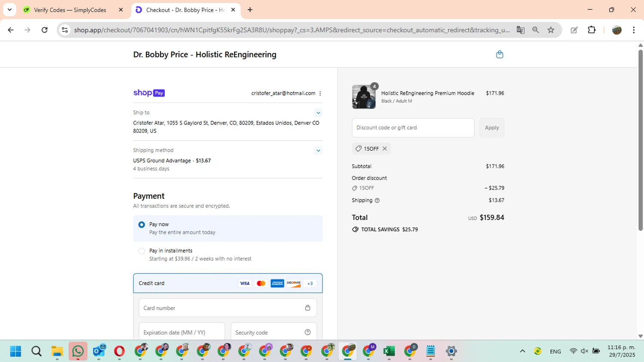The height and width of the screenshot is (362, 644).
Task: Click the +3 more card brands badge
Action: click(310, 283)
